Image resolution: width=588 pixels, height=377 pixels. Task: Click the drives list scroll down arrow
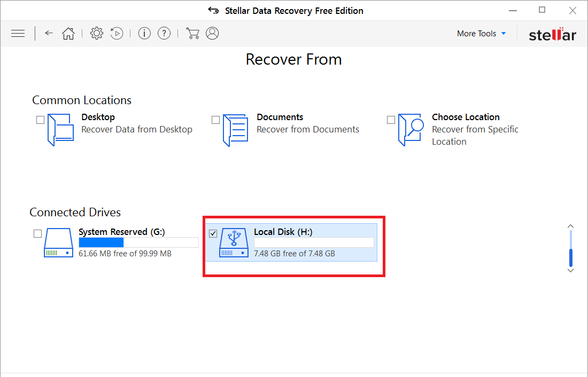point(570,270)
